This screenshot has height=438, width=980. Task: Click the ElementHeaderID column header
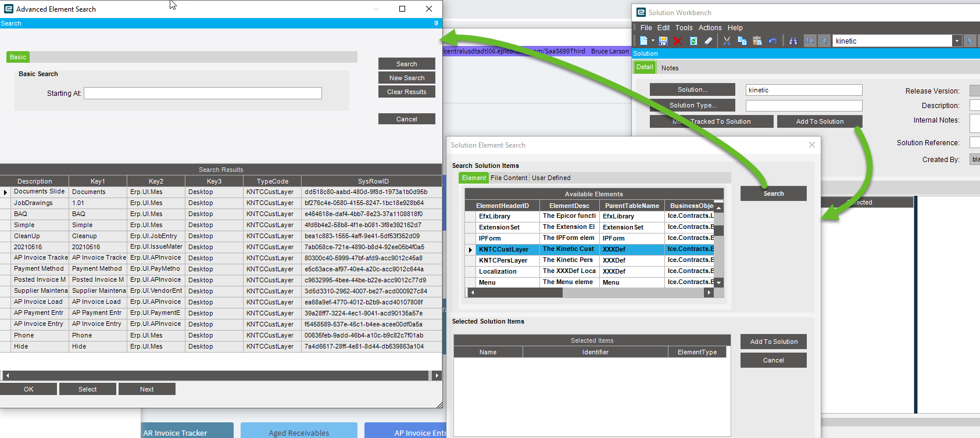tap(502, 206)
